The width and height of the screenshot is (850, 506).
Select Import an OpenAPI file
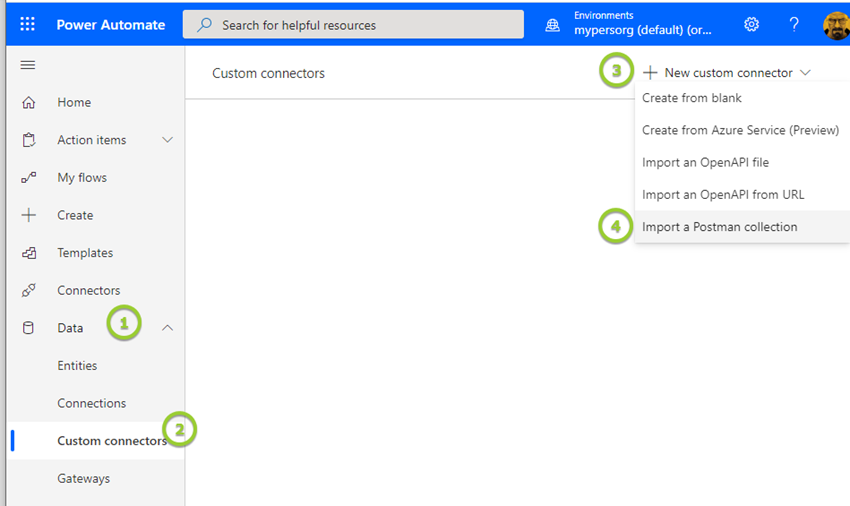pyautogui.click(x=705, y=162)
